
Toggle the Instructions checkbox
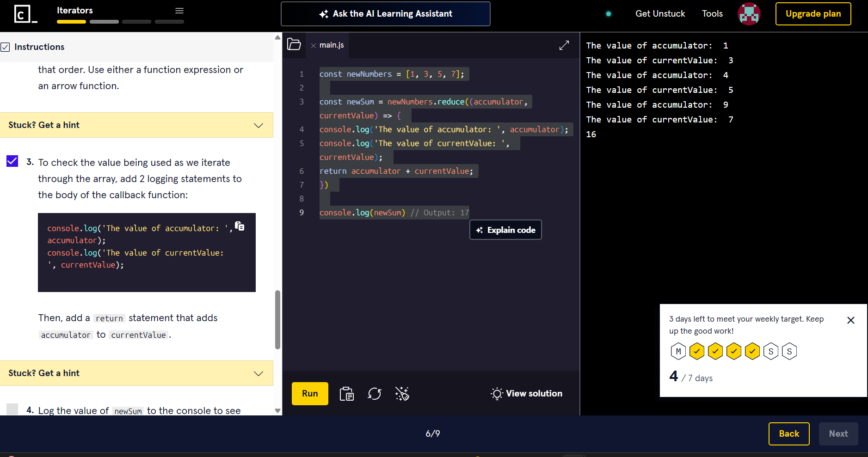point(6,47)
